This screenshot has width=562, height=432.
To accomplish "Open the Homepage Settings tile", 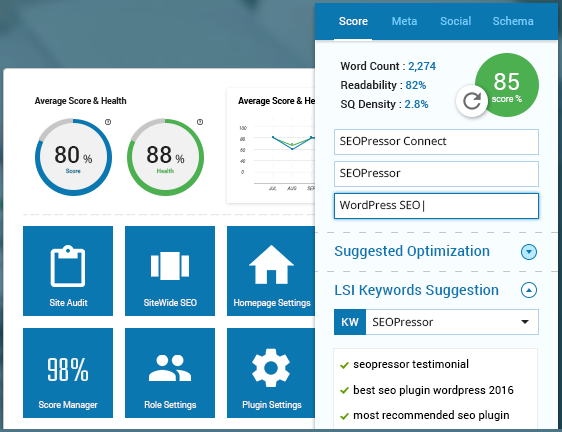I will 271,271.
